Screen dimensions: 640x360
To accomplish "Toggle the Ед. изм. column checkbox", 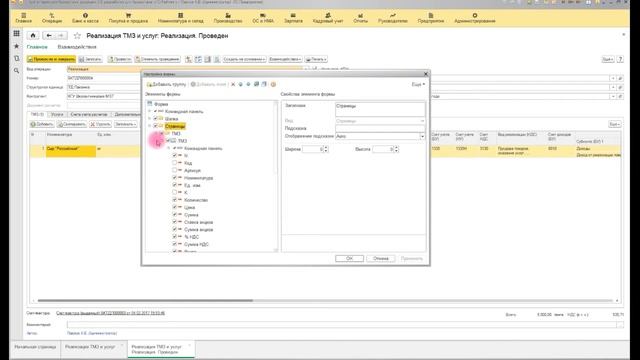I will tap(175, 185).
